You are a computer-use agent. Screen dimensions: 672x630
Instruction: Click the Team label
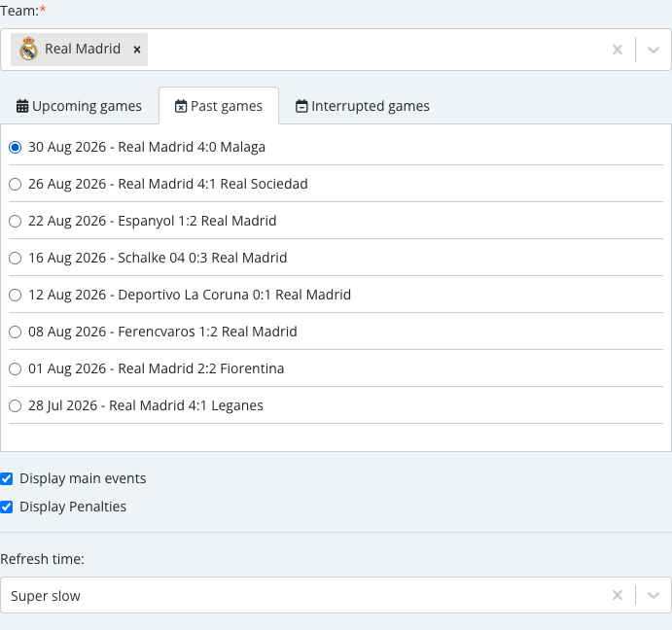22,11
